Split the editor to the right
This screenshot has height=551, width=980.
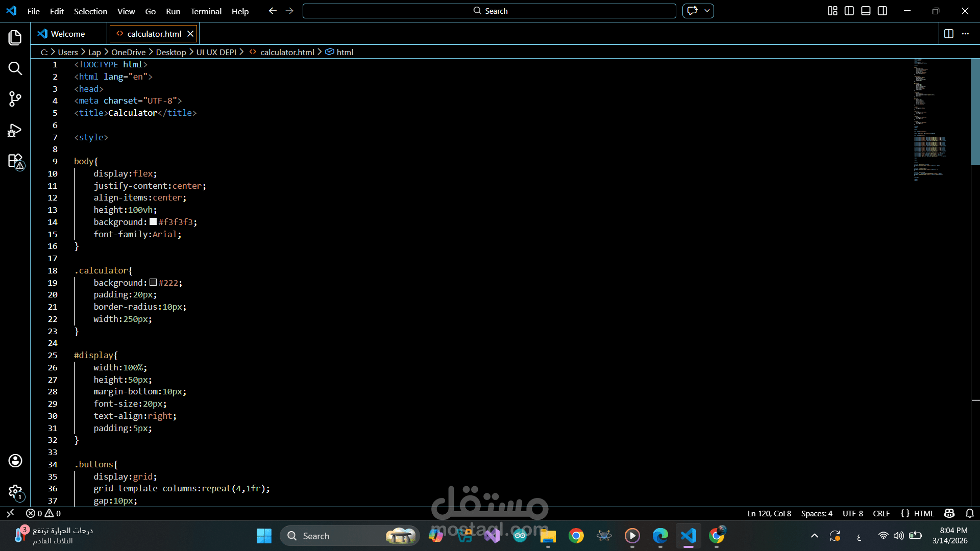(949, 34)
